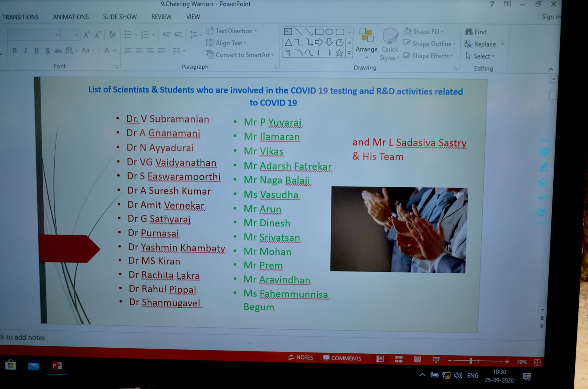This screenshot has height=389, width=588.
Task: Toggle Underline formatting
Action: (x=36, y=51)
